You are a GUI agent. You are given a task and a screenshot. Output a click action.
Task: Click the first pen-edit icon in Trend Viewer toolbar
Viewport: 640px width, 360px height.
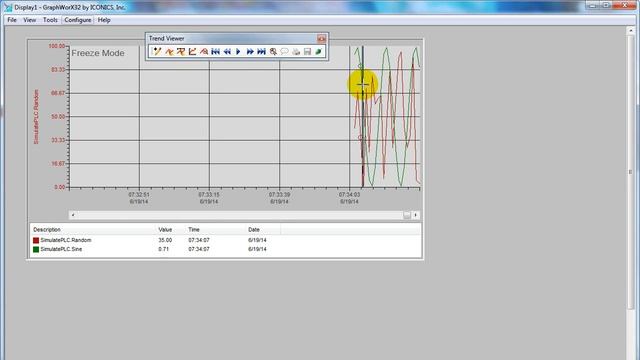(157, 51)
